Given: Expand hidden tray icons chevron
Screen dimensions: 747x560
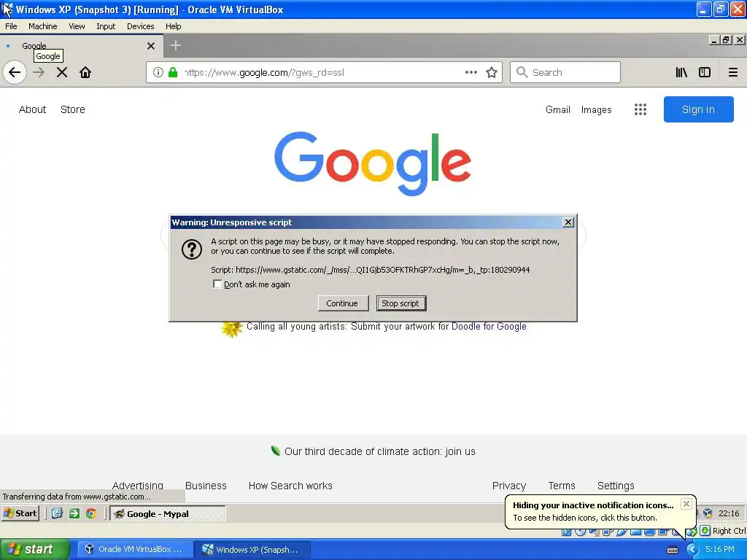Looking at the screenshot, I should tap(692, 550).
